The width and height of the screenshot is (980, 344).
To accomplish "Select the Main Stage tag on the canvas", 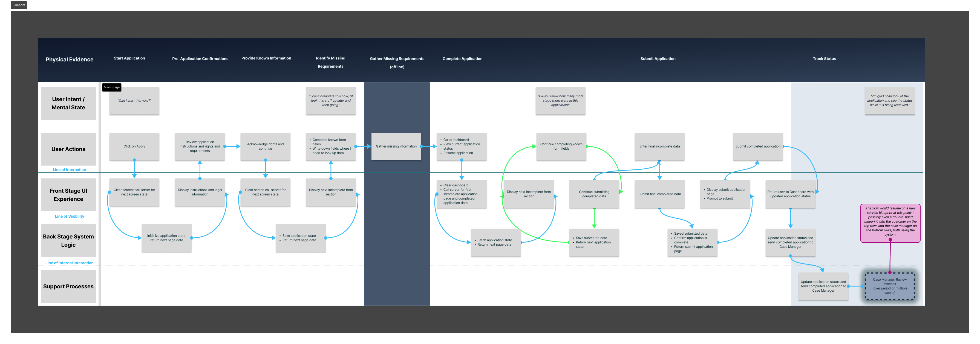I will coord(111,87).
